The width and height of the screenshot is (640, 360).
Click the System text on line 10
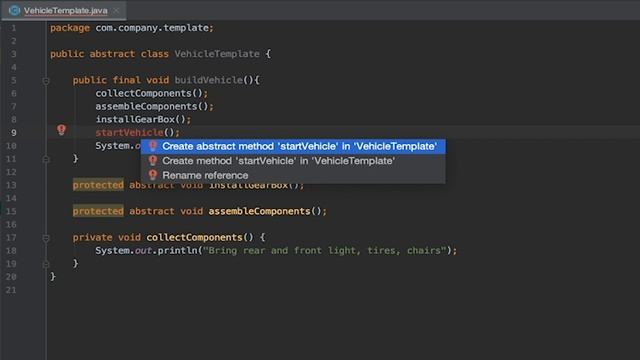pos(112,146)
